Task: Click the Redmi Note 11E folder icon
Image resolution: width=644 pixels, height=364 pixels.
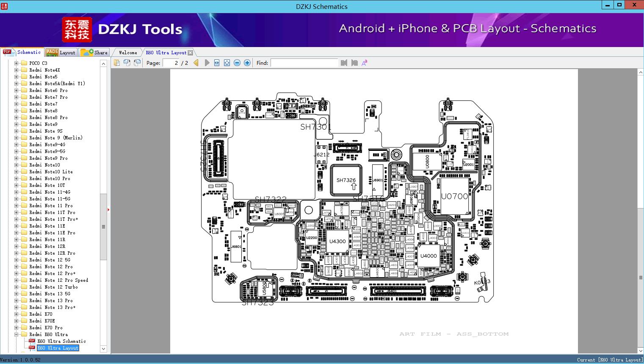Action: 24,226
